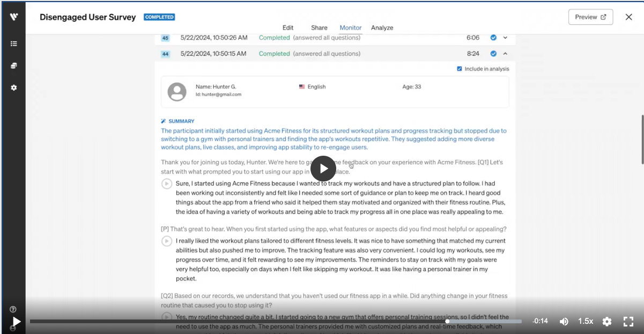Click the help question mark icon
This screenshot has width=644, height=334.
(x=13, y=309)
